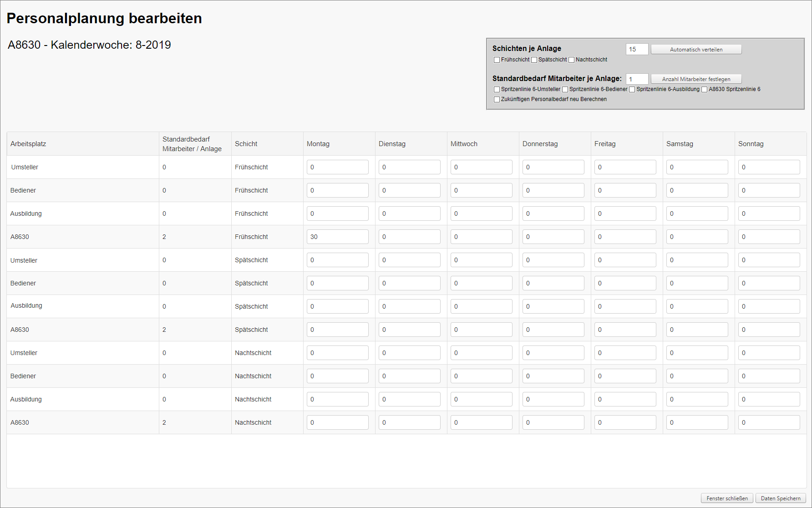The image size is (812, 508).
Task: Click Daten Speichern button
Action: (781, 498)
